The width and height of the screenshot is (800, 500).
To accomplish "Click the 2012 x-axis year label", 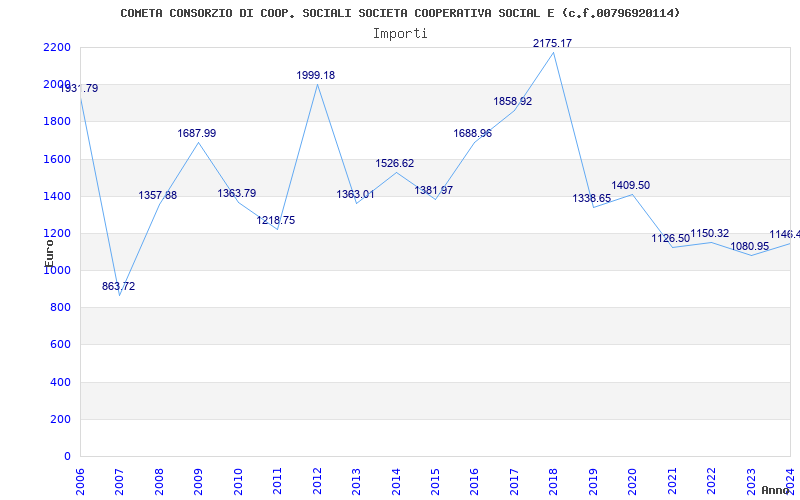I will point(317,477).
